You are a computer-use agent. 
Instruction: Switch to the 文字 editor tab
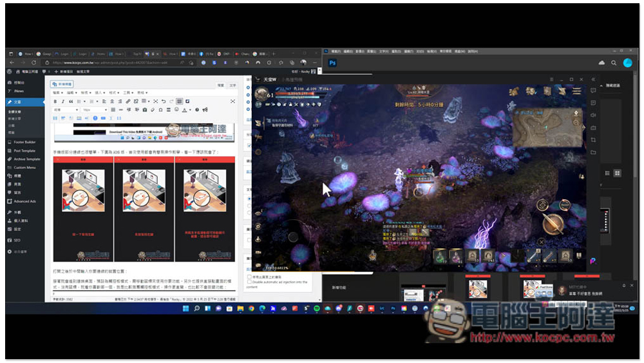pos(233,85)
